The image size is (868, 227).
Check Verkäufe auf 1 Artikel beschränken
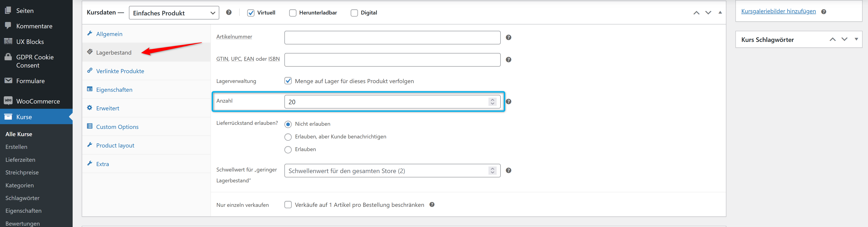(x=288, y=205)
